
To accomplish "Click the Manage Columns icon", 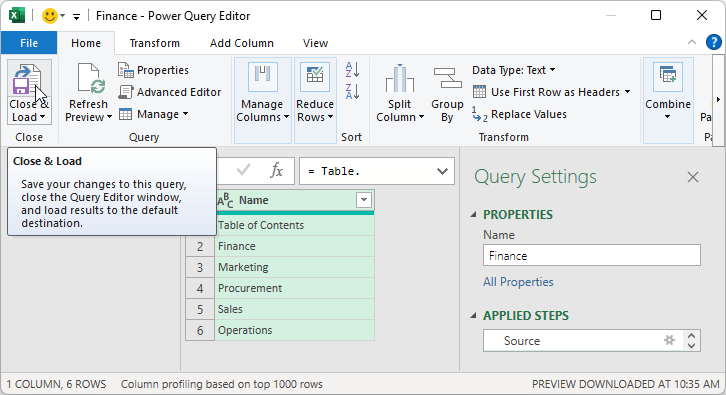I will (263, 76).
